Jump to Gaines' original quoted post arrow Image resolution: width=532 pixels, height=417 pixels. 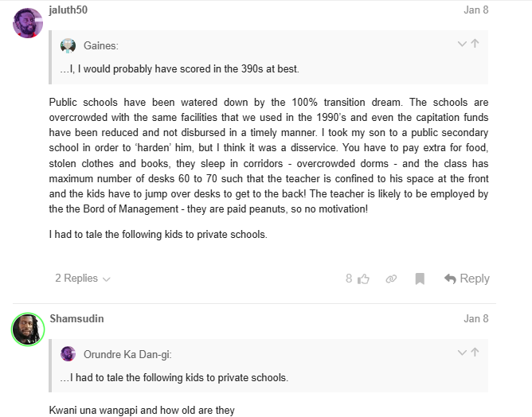[475, 44]
